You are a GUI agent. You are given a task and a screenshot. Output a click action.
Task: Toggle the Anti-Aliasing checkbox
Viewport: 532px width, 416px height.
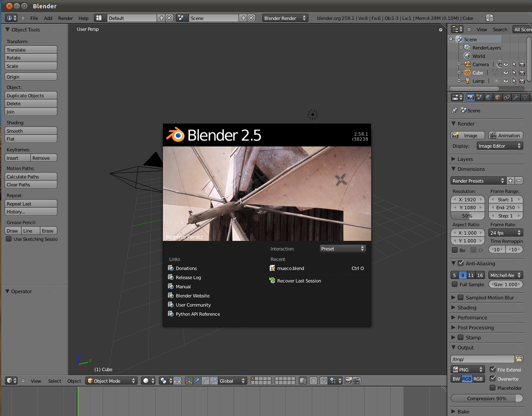point(461,263)
